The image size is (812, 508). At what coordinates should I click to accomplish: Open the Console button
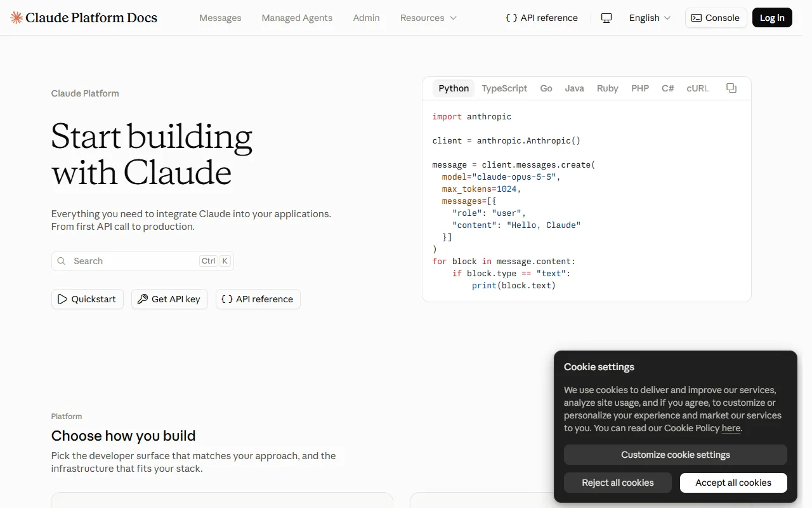(716, 18)
